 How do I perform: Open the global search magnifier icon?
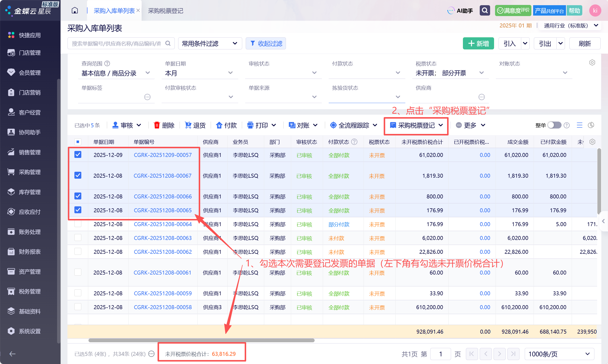tap(485, 11)
